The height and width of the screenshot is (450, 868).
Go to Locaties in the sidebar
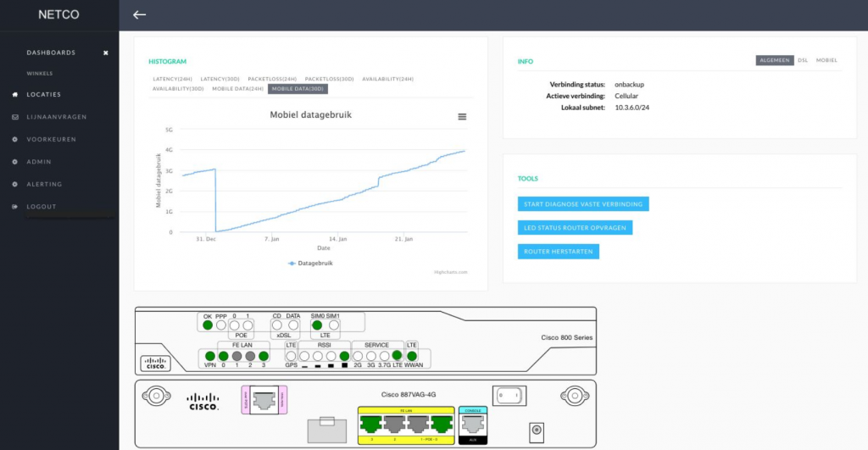coord(44,95)
